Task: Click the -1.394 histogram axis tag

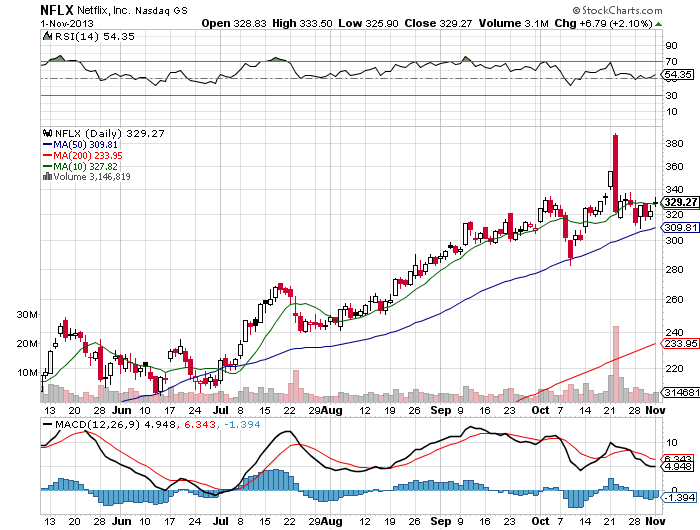Action: [679, 497]
